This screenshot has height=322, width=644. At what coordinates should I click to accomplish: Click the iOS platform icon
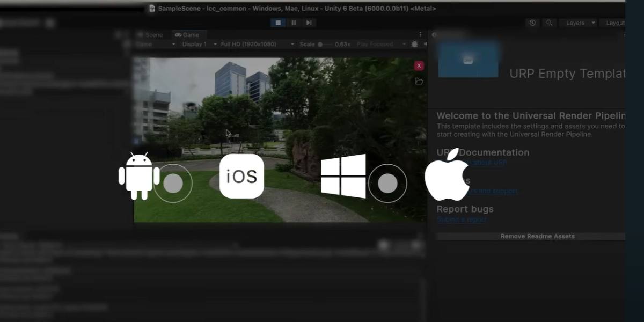[241, 177]
